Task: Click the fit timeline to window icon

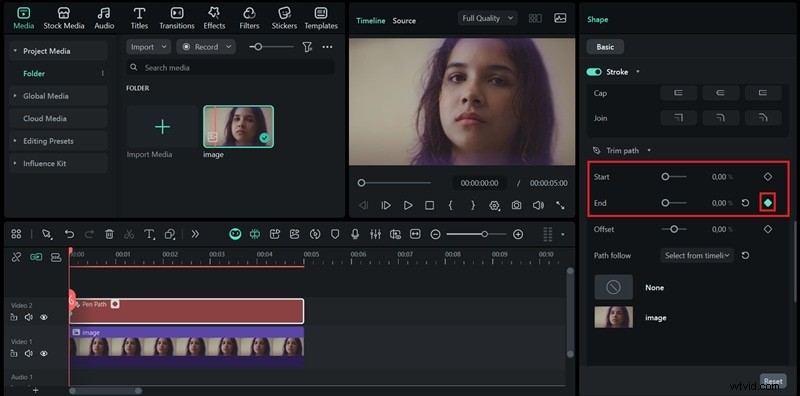Action: click(415, 234)
